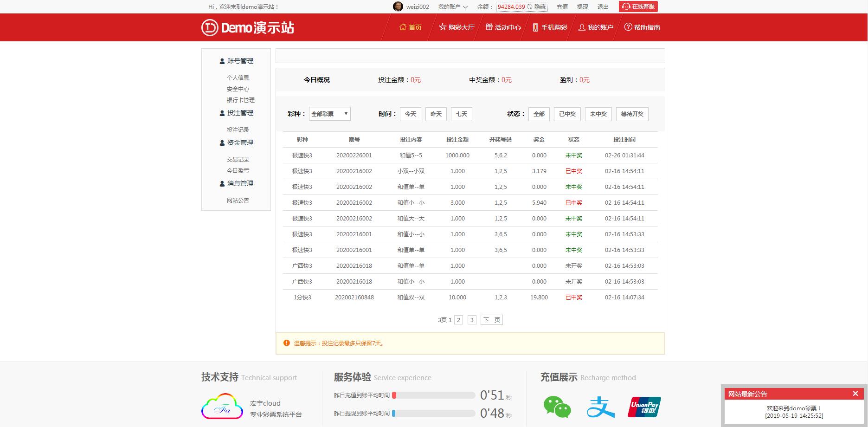Screen dimensions: 868x427
Task: Click prize value 5.940
Action: tap(539, 203)
